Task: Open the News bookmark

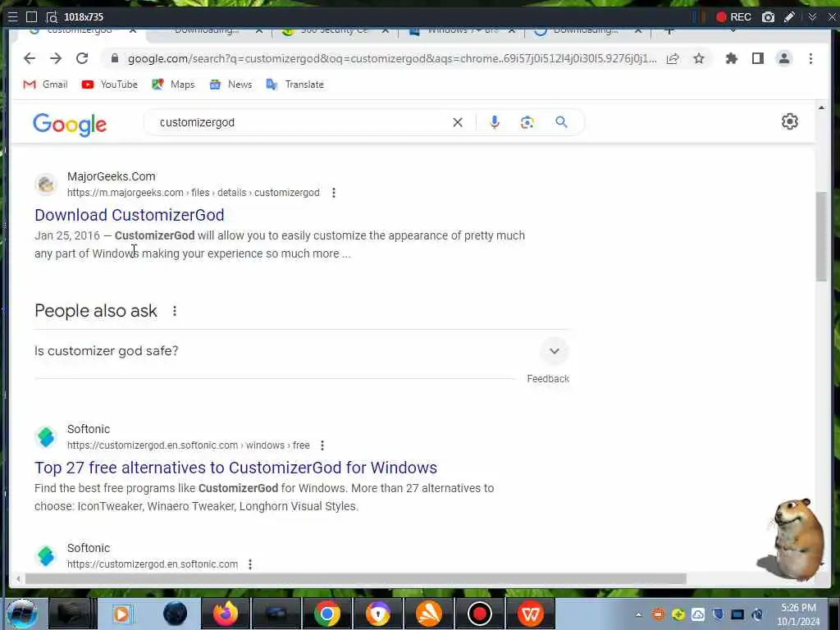Action: tap(231, 84)
